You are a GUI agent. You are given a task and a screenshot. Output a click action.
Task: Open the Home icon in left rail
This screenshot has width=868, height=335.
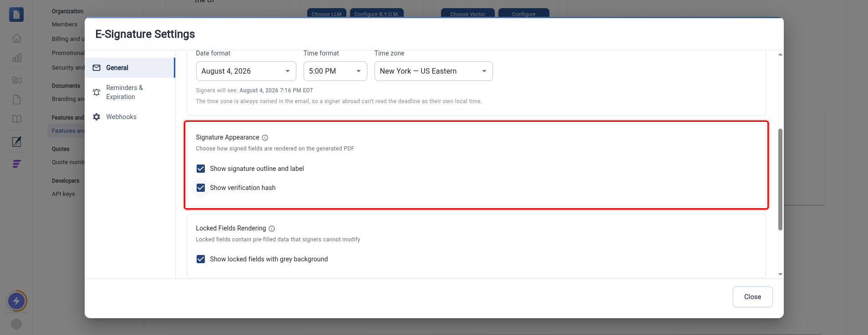coord(17,38)
